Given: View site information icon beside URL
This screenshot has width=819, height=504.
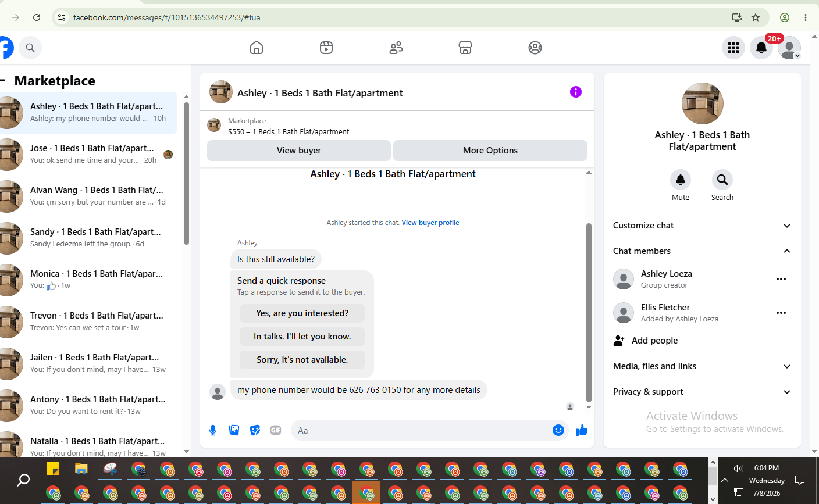Looking at the screenshot, I should tap(62, 17).
